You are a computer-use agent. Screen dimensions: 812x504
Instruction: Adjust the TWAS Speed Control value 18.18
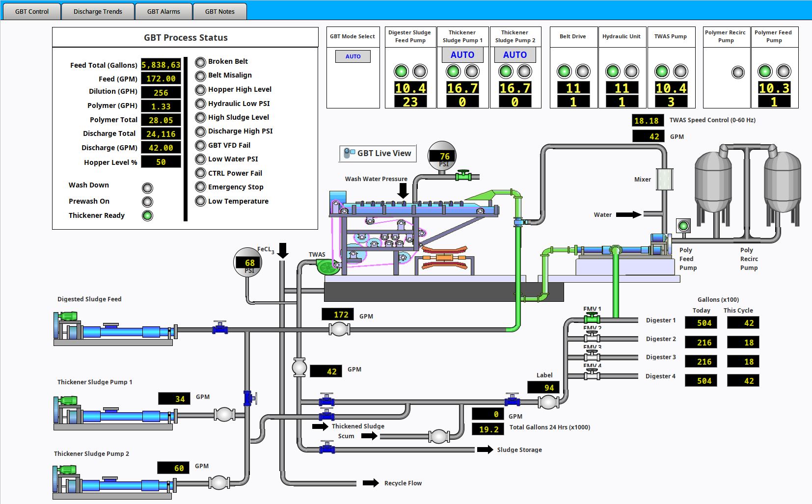pos(647,120)
